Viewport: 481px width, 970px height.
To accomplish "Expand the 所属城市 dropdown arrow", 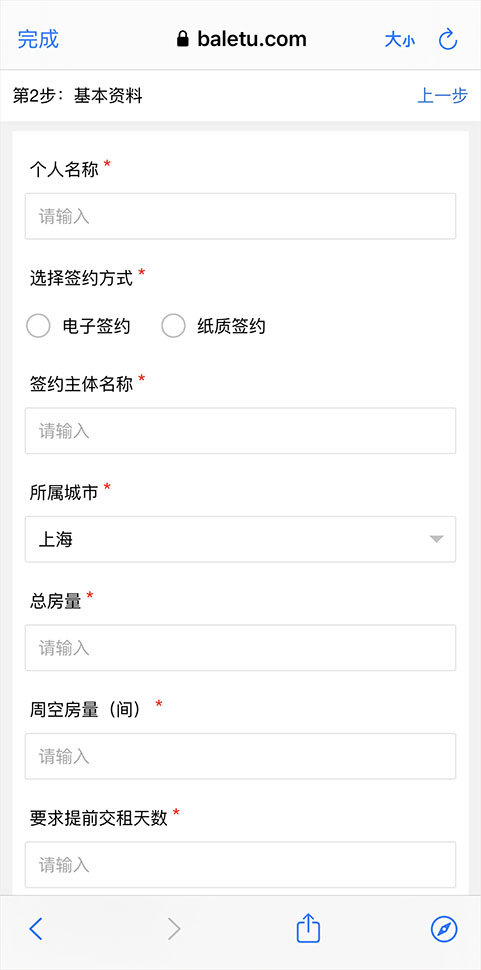I will click(x=436, y=539).
